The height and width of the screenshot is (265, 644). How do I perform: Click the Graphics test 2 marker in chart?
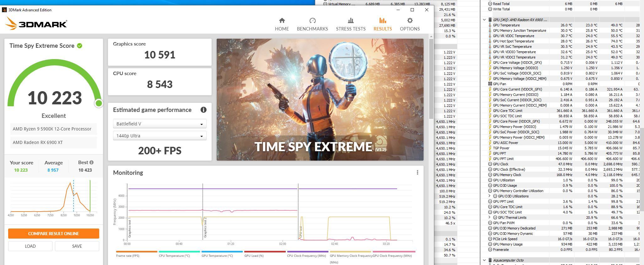click(x=205, y=227)
